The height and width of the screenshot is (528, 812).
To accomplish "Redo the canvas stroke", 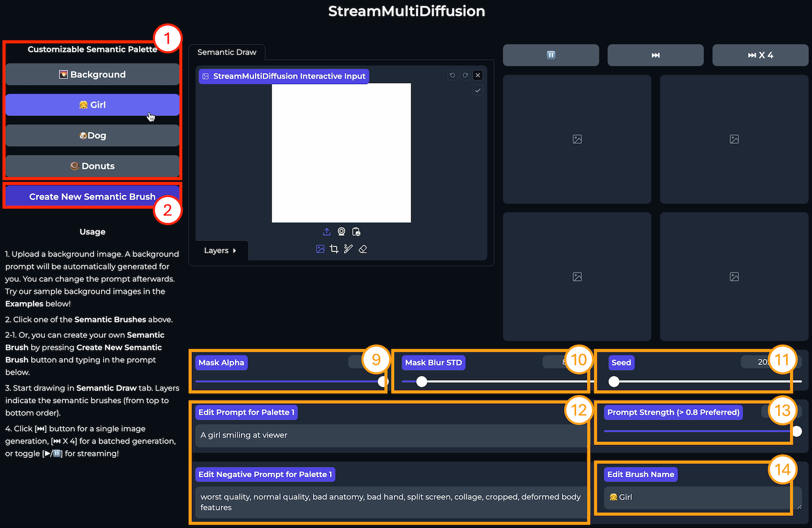I will point(465,75).
